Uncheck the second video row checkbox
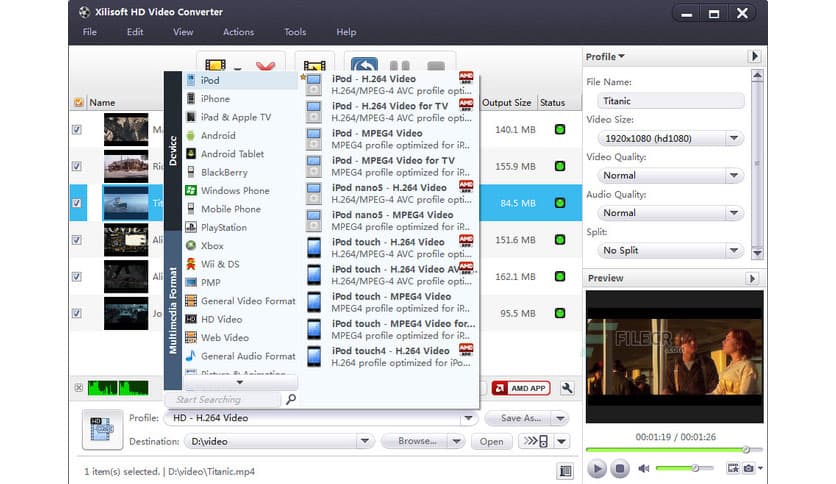This screenshot has height=484, width=836. click(77, 166)
